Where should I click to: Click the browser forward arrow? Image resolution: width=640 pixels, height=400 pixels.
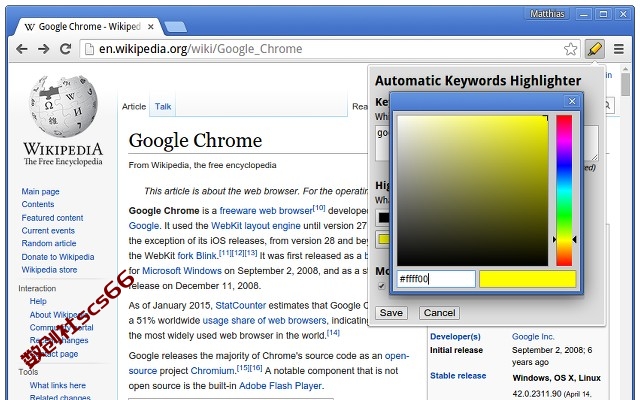coord(43,49)
